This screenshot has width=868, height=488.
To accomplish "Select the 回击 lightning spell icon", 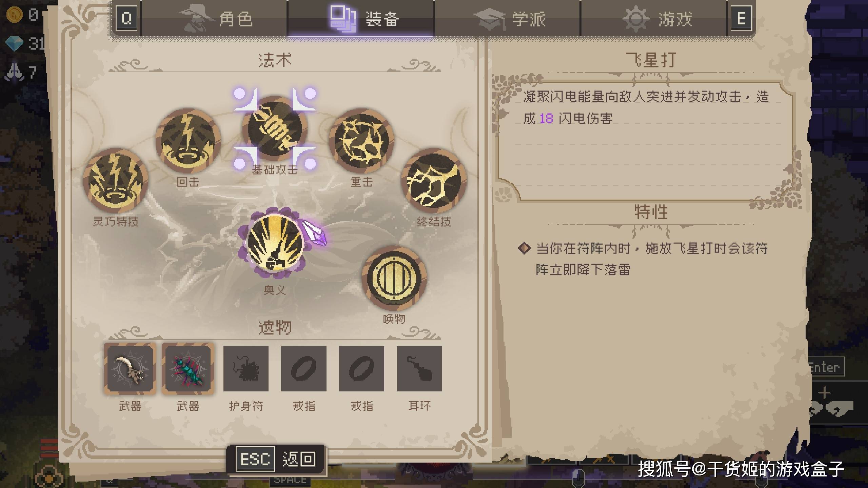I will click(188, 141).
